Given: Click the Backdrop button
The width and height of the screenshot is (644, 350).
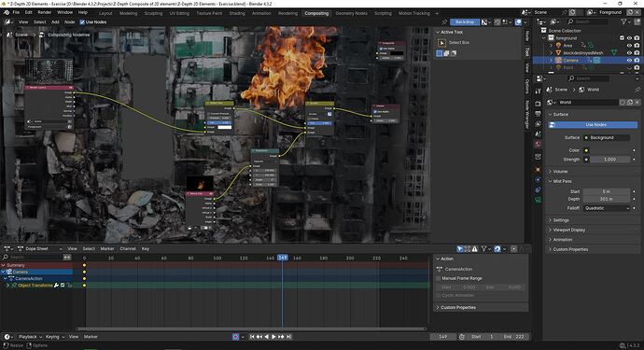Looking at the screenshot, I should pyautogui.click(x=465, y=21).
